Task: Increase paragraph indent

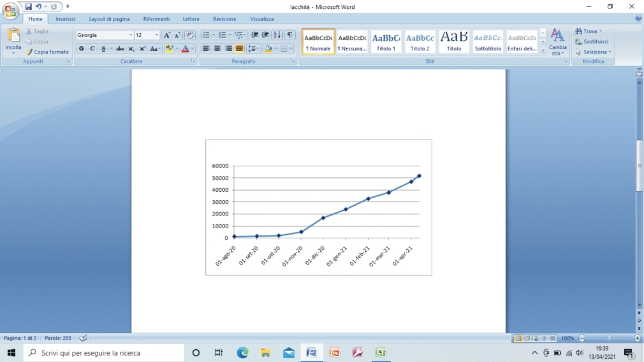Action: tap(265, 35)
